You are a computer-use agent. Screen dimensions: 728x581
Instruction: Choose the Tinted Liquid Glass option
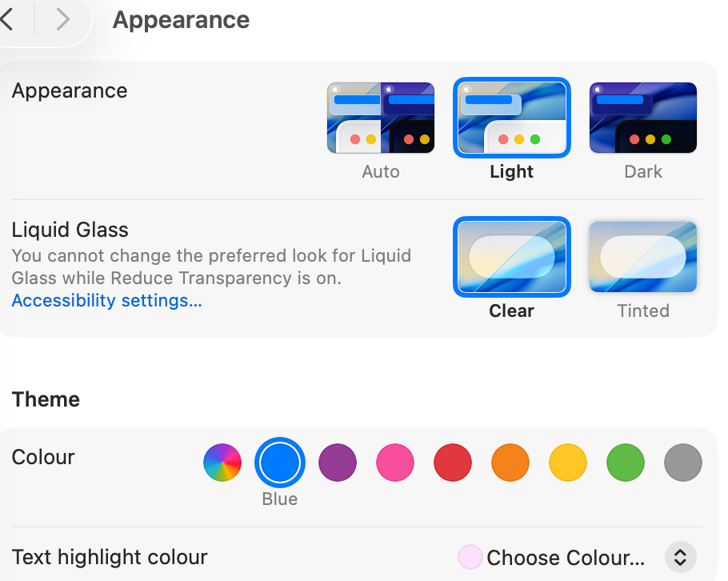pos(643,257)
